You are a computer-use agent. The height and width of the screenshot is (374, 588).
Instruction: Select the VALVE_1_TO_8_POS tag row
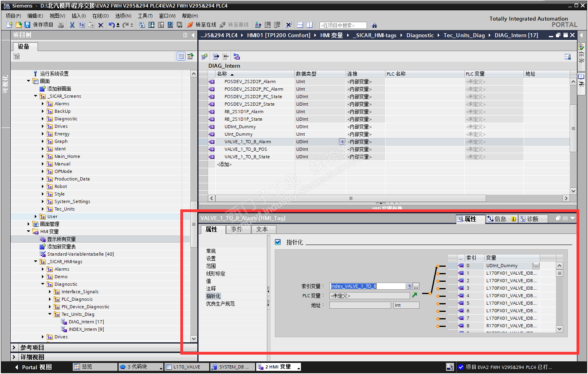(x=246, y=149)
